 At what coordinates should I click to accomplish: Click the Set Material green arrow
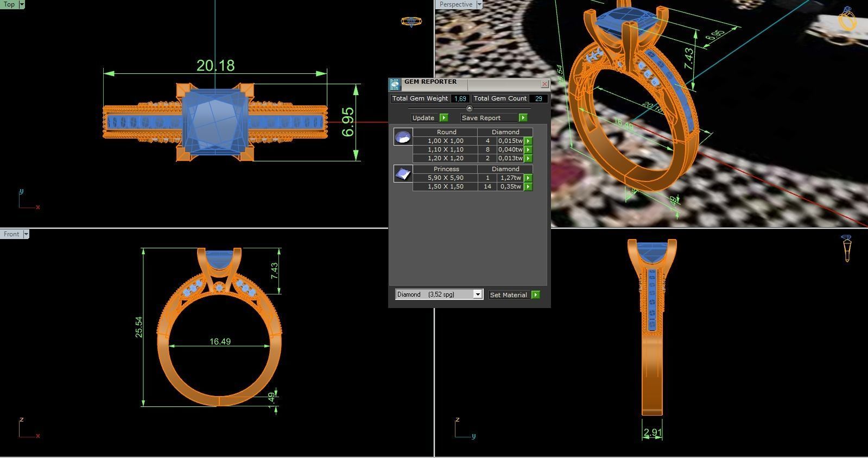pyautogui.click(x=535, y=294)
